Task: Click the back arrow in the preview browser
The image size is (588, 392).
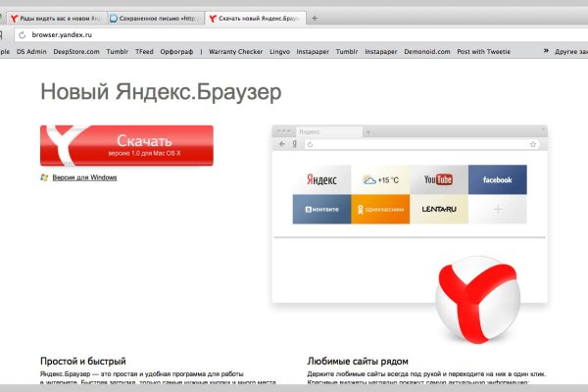Action: [282, 144]
